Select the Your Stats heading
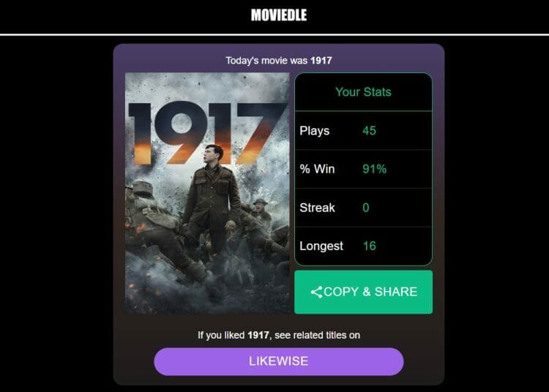This screenshot has width=549, height=392. pos(363,92)
